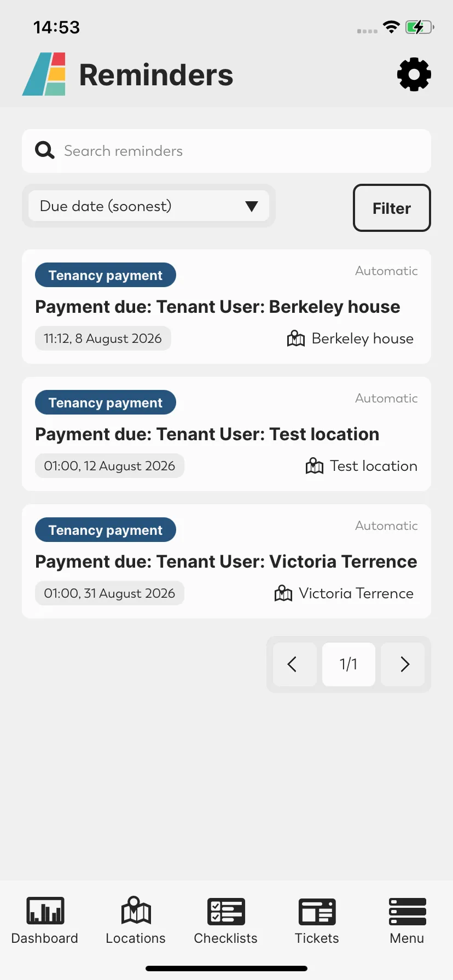Open the Menu tab

coord(407,921)
